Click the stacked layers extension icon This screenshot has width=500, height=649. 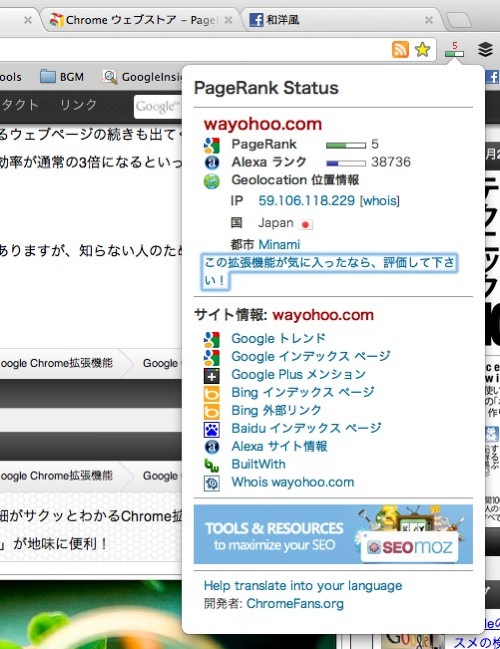coord(486,50)
